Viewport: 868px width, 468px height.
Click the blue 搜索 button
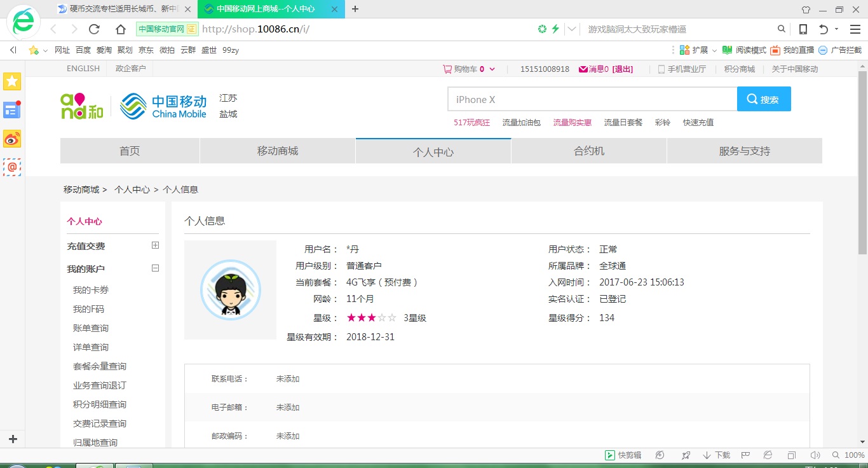click(763, 99)
